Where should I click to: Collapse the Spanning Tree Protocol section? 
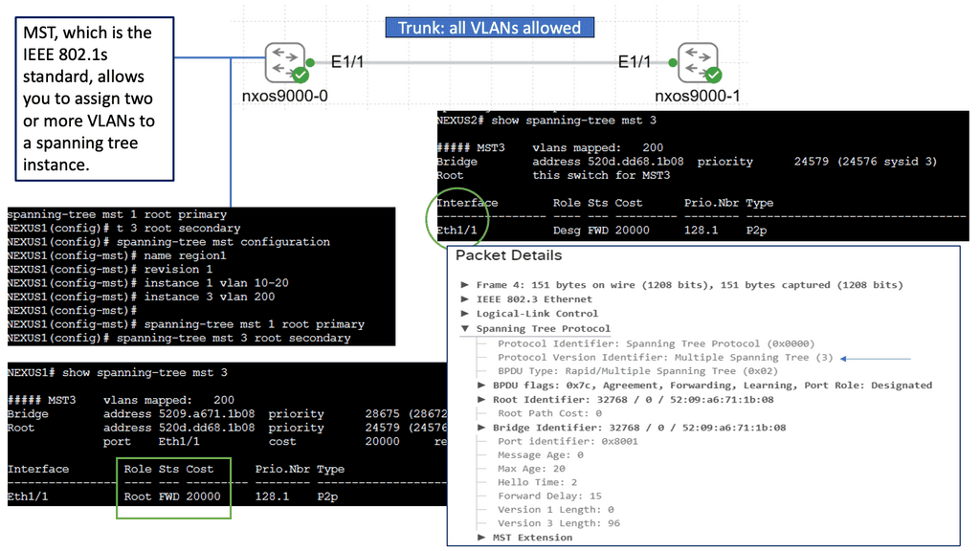pyautogui.click(x=465, y=329)
